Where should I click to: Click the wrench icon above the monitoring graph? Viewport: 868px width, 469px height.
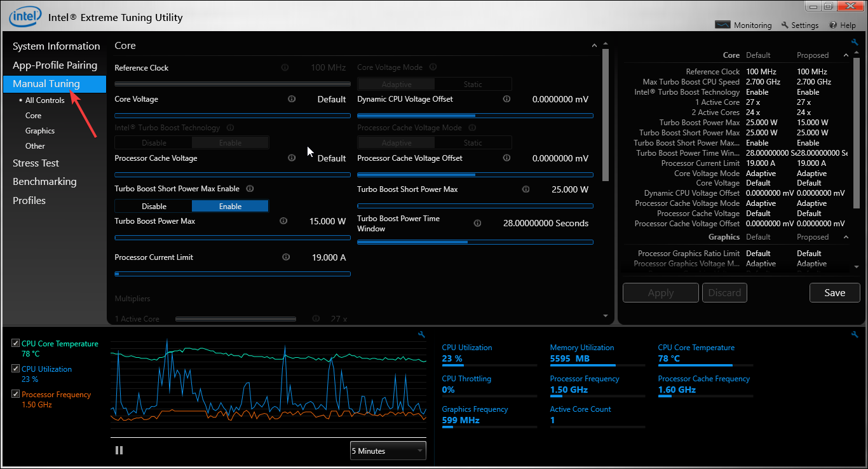[421, 334]
